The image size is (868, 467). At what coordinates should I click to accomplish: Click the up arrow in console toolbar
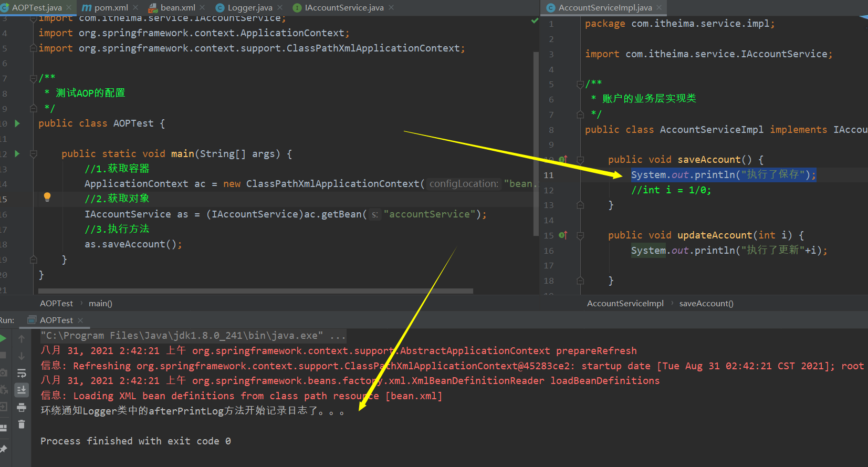coord(22,339)
